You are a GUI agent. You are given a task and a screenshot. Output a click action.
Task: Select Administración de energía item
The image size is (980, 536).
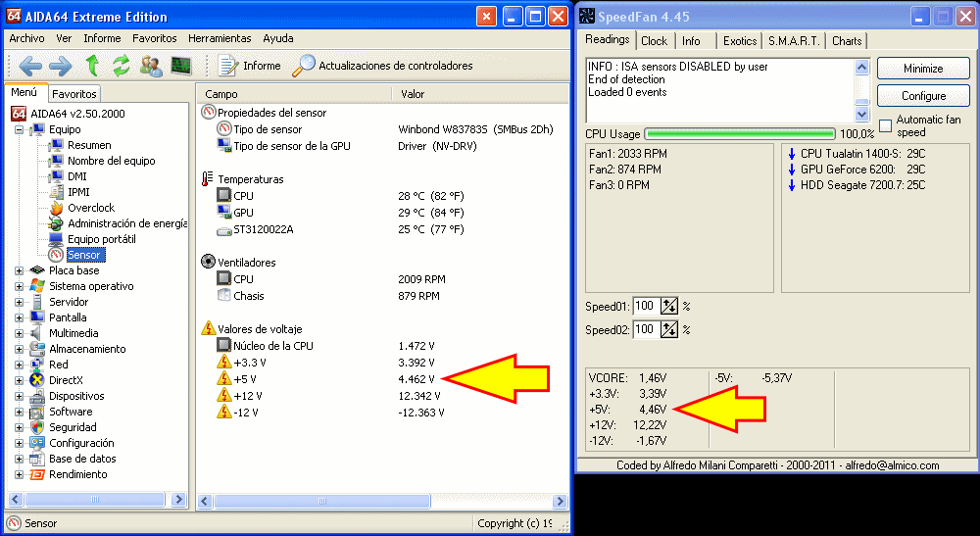(x=126, y=223)
